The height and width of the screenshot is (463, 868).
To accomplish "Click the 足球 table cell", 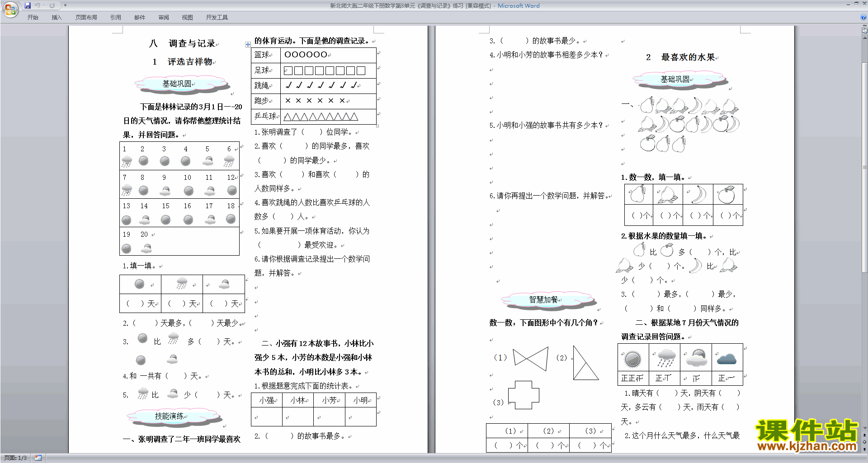I will [x=266, y=70].
